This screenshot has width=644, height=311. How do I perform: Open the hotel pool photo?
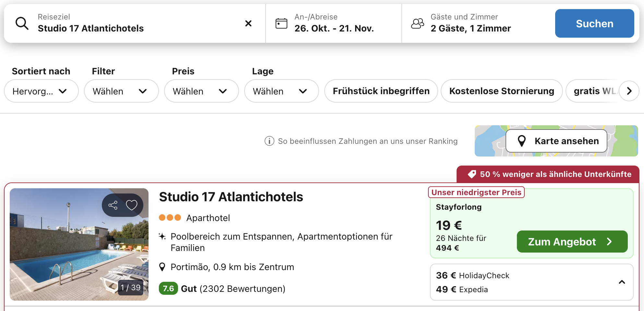[x=79, y=244]
